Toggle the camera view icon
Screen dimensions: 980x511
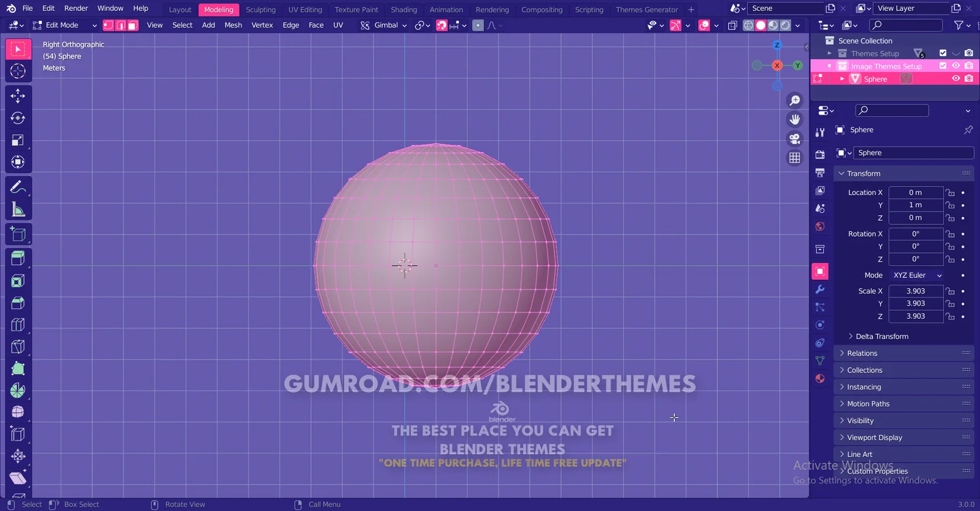point(794,138)
